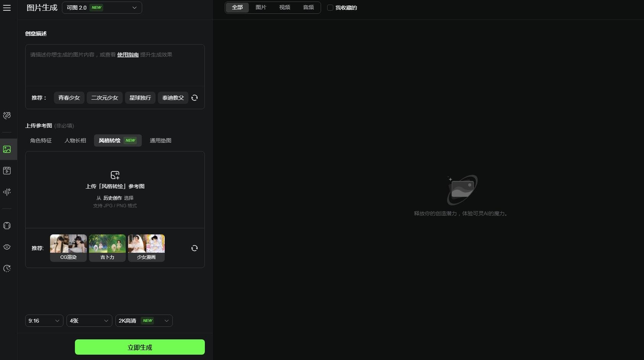
Task: Choose the 星球独行 suggested prompt
Action: [x=140, y=98]
